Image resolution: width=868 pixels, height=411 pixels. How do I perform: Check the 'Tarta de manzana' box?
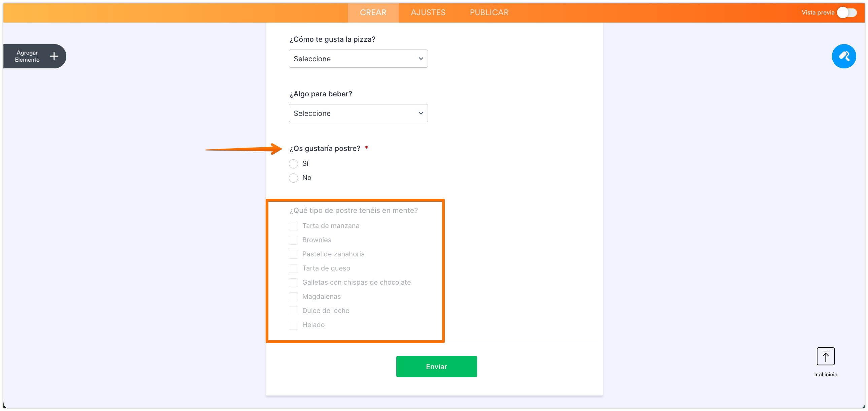tap(293, 226)
